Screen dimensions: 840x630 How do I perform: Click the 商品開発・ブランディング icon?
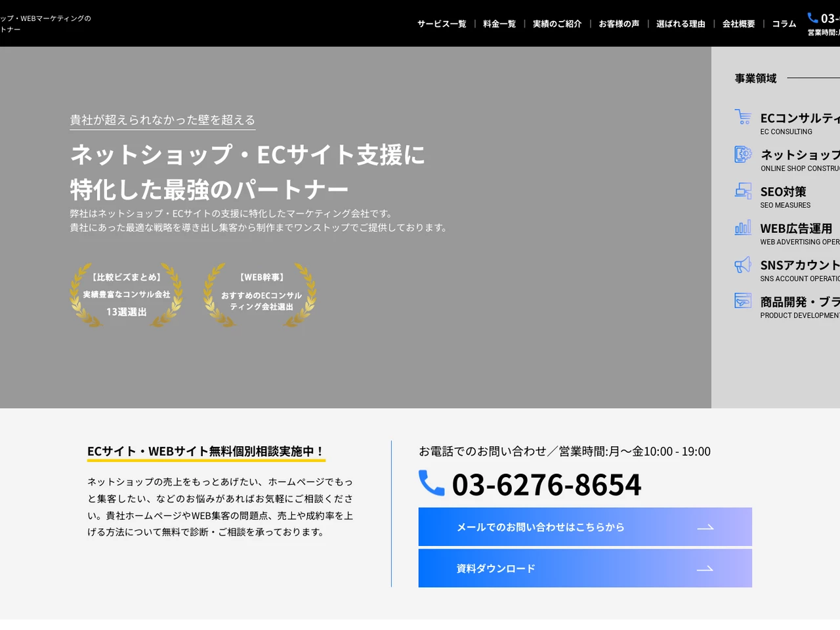pos(743,301)
